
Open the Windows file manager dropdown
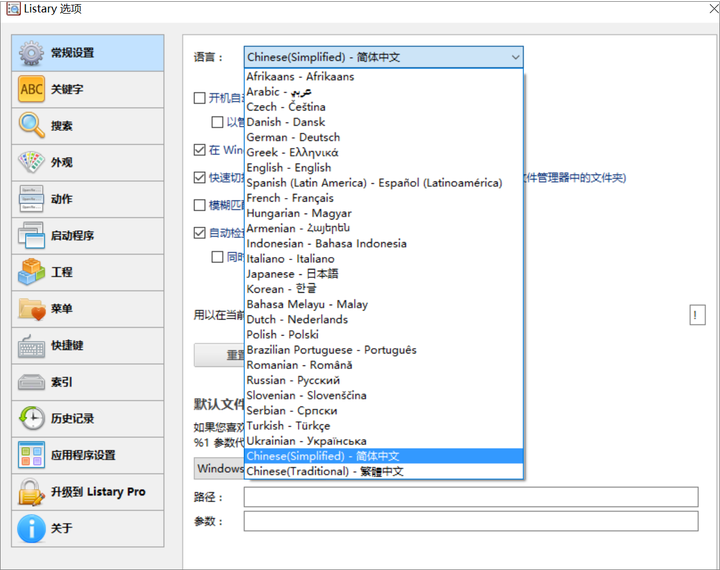pyautogui.click(x=219, y=468)
